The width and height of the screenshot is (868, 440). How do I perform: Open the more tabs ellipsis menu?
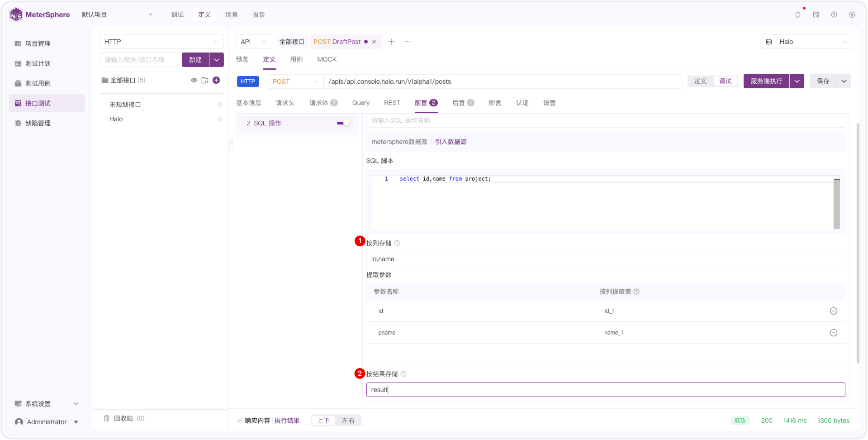tap(408, 42)
